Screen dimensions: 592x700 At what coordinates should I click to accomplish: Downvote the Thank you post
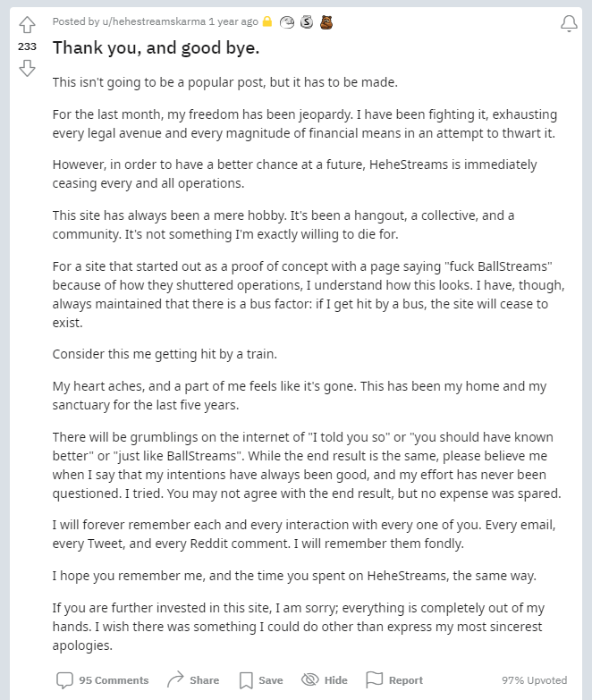(27, 68)
